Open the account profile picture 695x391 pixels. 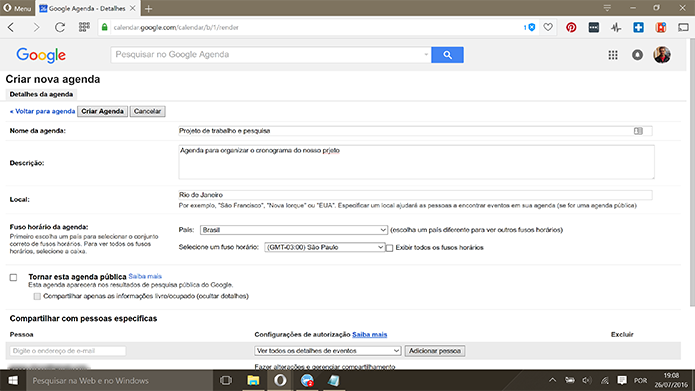(662, 55)
